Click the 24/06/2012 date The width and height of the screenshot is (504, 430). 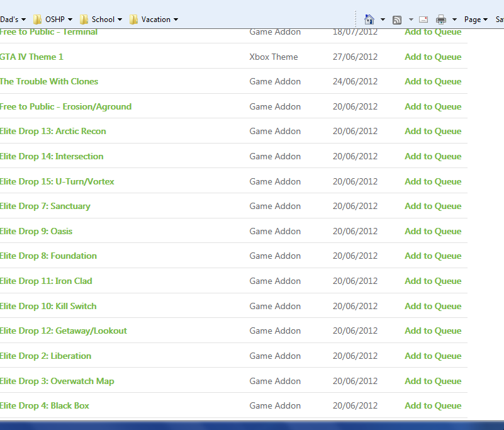pos(355,82)
